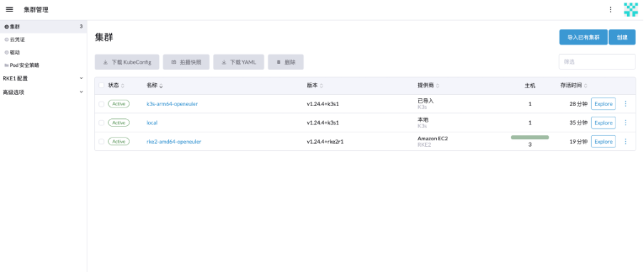Click the 删除 button
This screenshot has height=272, width=644.
(x=286, y=63)
